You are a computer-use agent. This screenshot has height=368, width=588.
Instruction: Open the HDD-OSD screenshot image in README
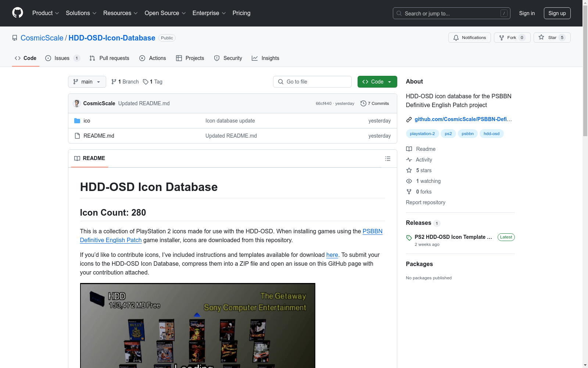coord(198,326)
